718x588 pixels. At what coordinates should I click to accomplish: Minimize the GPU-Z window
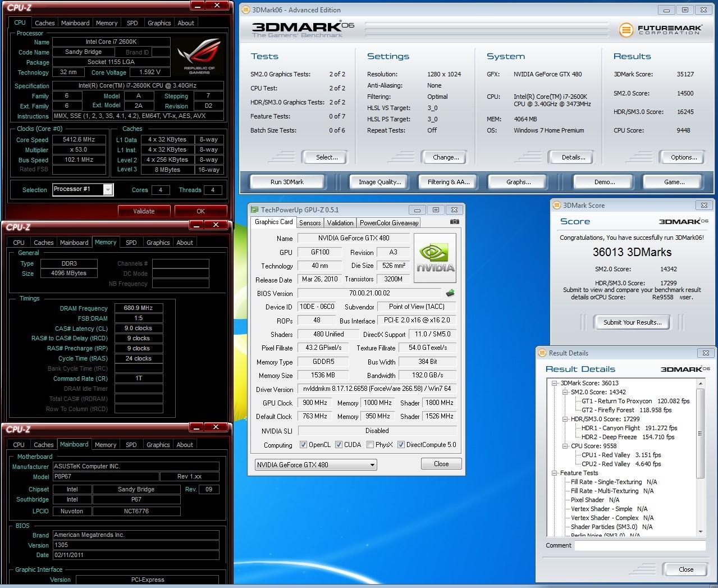[x=417, y=209]
